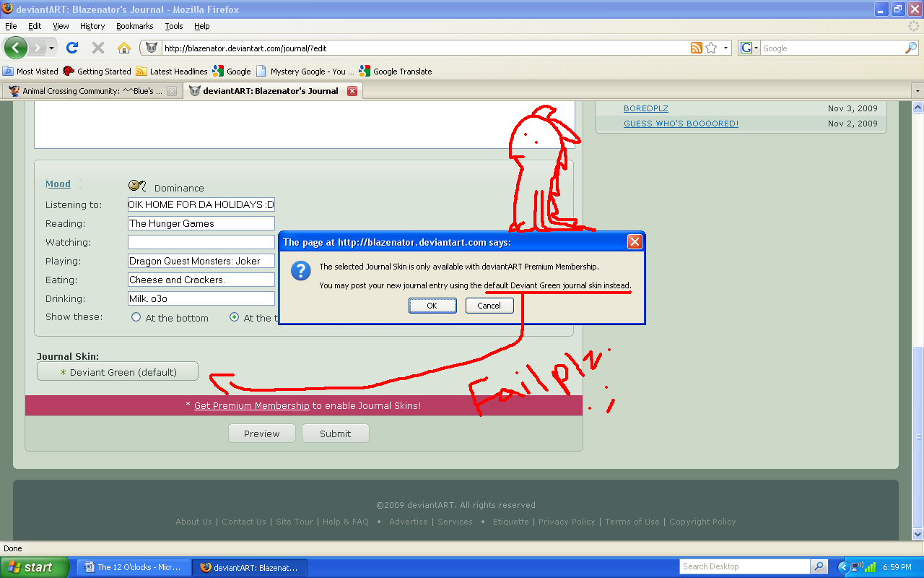Open the Bookmarks menu
Image resolution: width=924 pixels, height=578 pixels.
(x=134, y=26)
